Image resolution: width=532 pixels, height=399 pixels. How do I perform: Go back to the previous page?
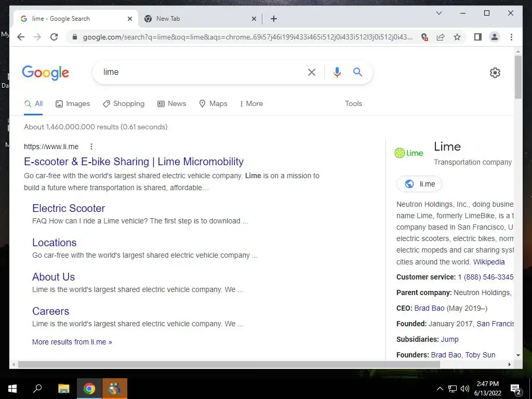click(21, 37)
